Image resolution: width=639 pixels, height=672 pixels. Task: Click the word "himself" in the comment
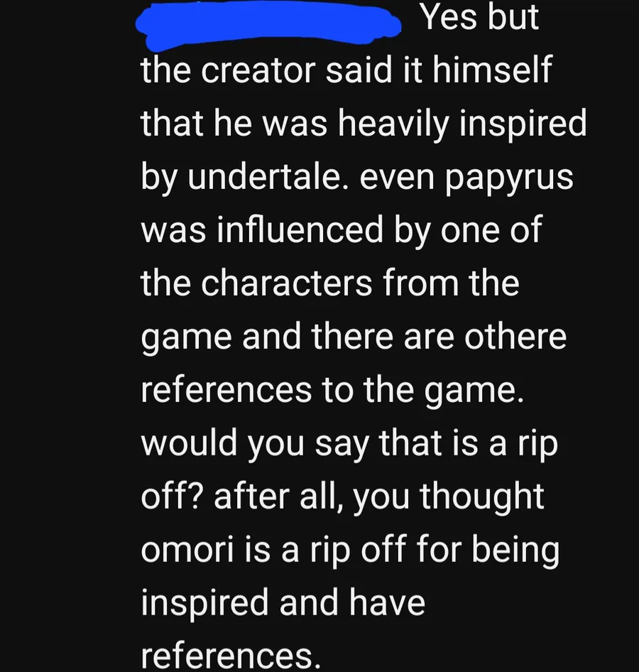coord(492,69)
